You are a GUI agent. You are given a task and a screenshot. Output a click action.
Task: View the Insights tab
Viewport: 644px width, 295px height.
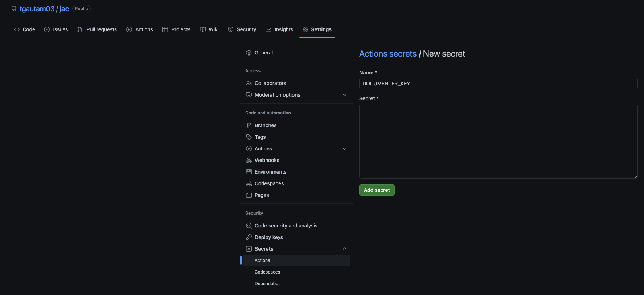pyautogui.click(x=279, y=29)
